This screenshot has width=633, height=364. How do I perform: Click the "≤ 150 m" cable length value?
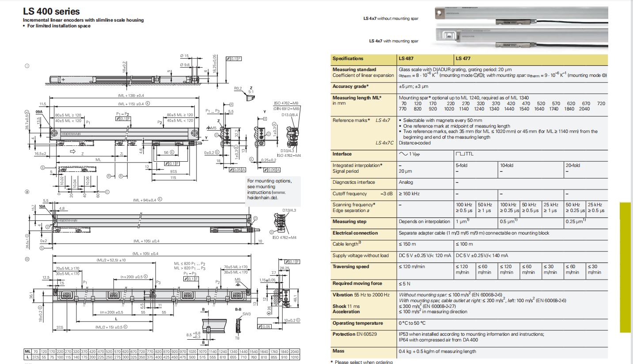[x=407, y=244]
